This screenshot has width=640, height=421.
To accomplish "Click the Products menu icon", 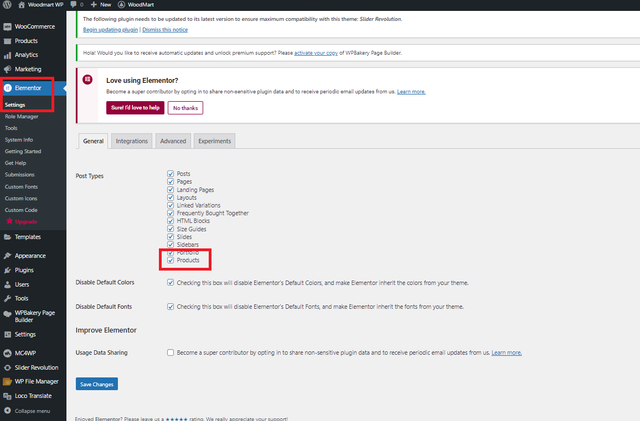I will pyautogui.click(x=7, y=41).
